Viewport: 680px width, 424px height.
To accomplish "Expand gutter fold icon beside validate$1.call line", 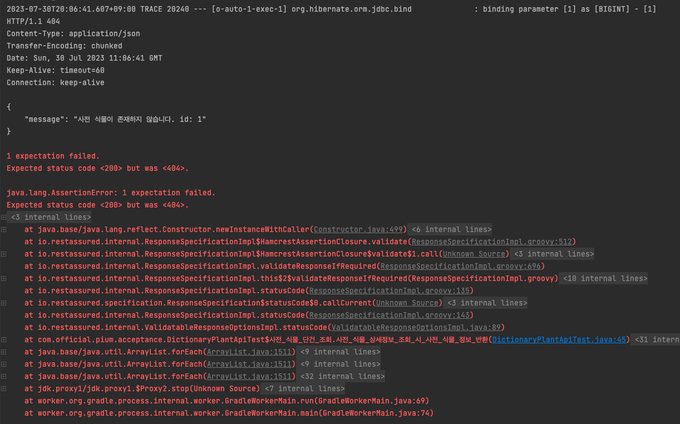I will pos(4,253).
